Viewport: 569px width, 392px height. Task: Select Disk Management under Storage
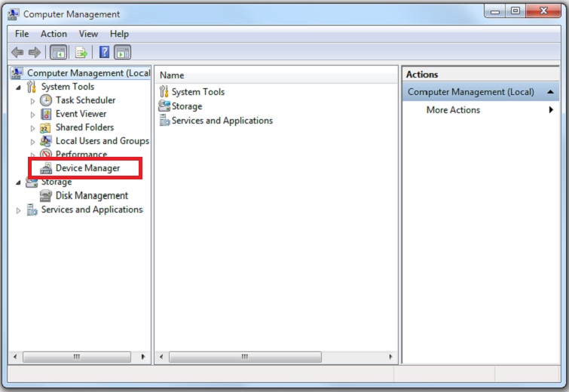tap(91, 195)
